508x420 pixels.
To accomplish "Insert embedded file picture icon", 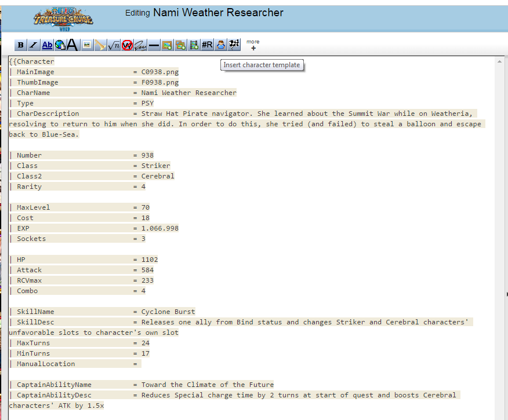I will 86,45.
